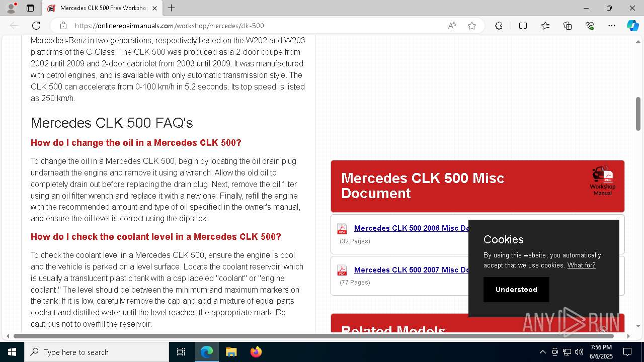
Task: Open Task View from taskbar
Action: 181,352
